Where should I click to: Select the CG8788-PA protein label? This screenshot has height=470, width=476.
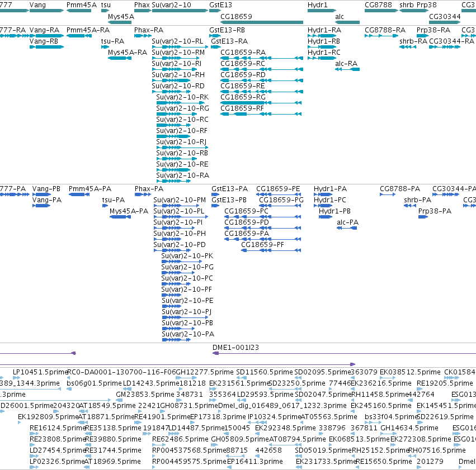point(400,189)
